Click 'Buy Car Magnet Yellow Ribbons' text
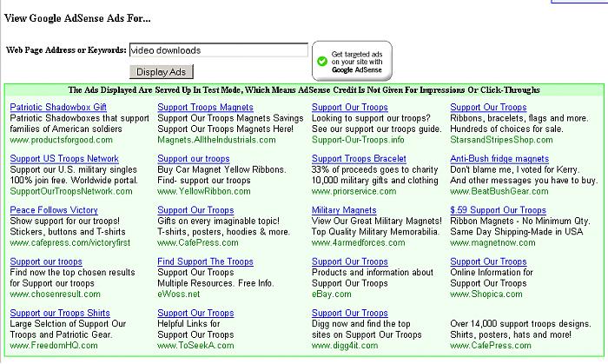The width and height of the screenshot is (608, 364). click(x=221, y=169)
